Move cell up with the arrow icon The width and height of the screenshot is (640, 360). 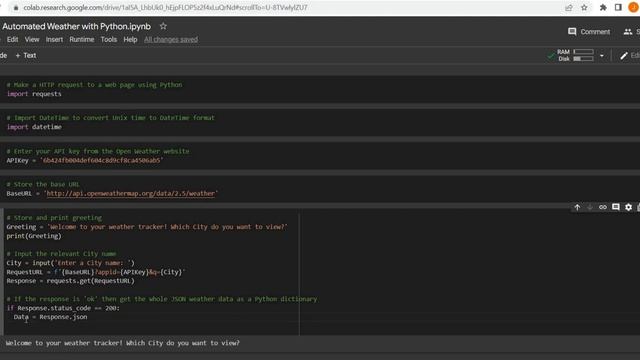(x=577, y=207)
